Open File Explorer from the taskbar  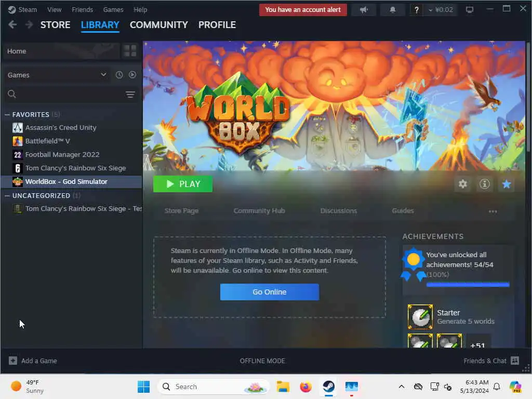pyautogui.click(x=283, y=387)
